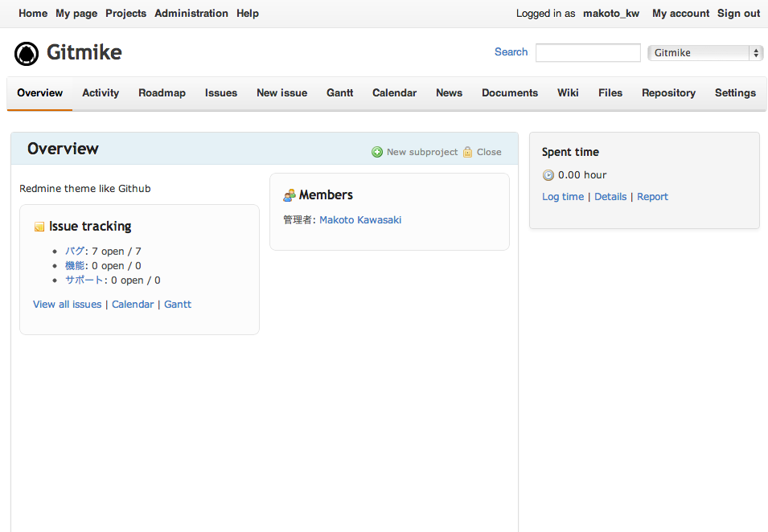Switch to the Issues tab
The width and height of the screenshot is (768, 532).
pos(221,93)
